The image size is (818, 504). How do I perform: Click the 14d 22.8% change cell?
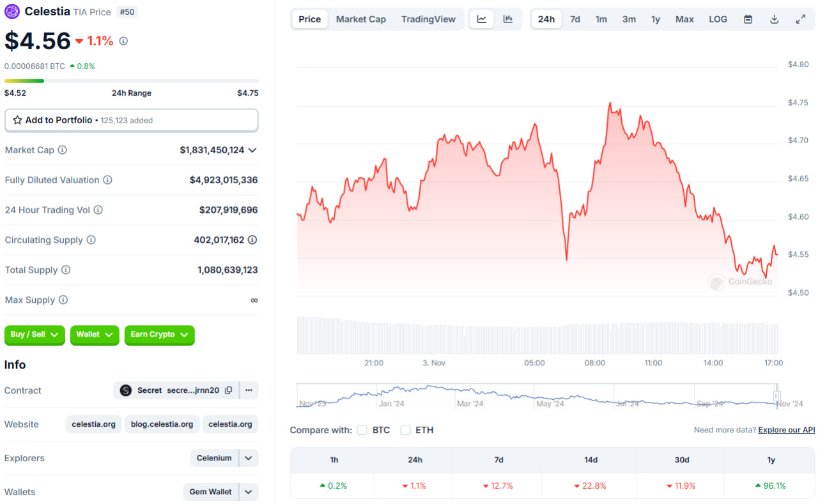click(590, 485)
